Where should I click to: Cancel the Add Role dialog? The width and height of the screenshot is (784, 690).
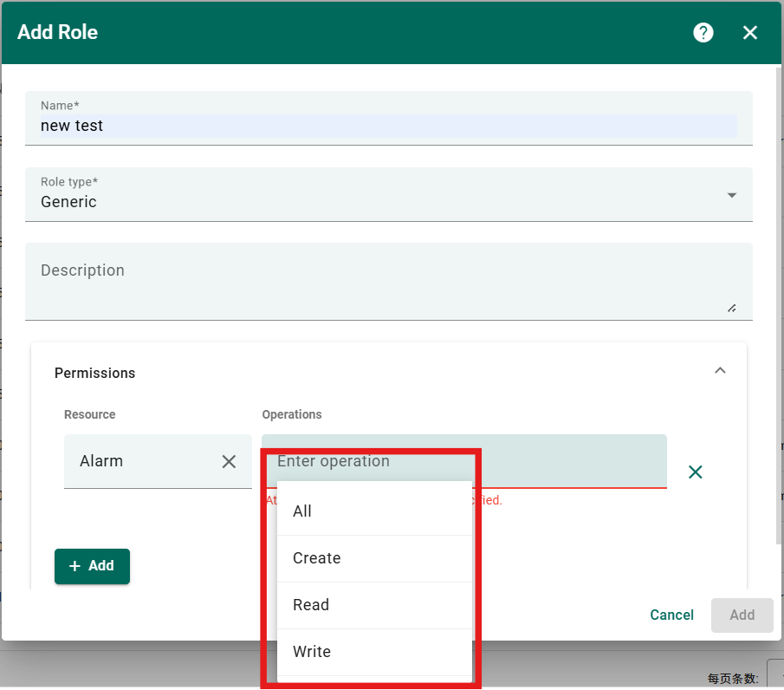[671, 615]
